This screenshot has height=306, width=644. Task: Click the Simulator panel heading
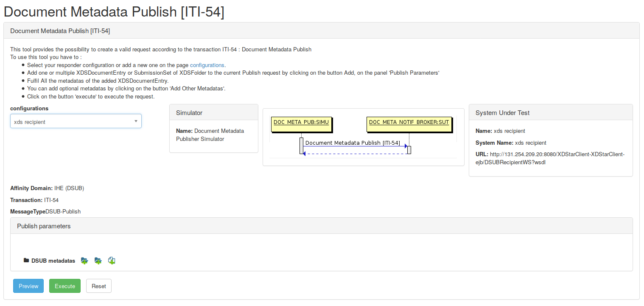click(189, 113)
